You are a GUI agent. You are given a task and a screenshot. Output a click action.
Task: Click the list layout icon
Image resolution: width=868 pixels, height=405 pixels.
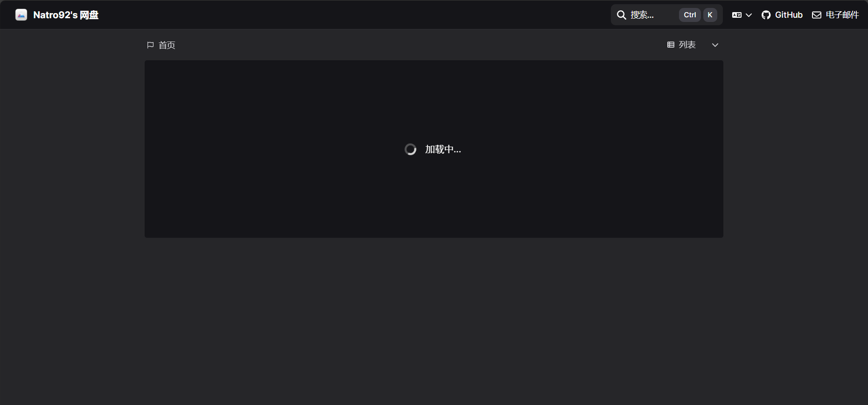coord(671,45)
